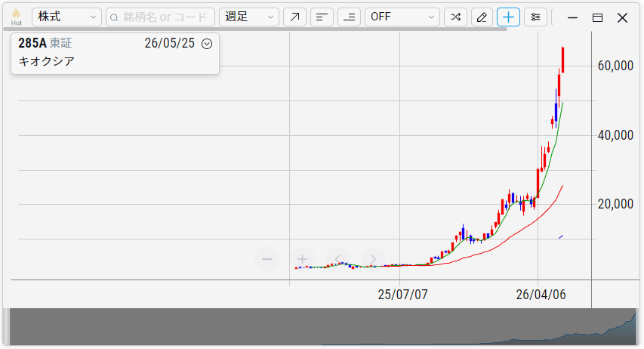The width and height of the screenshot is (644, 349).
Task: Minimize the chart window
Action: tap(572, 17)
